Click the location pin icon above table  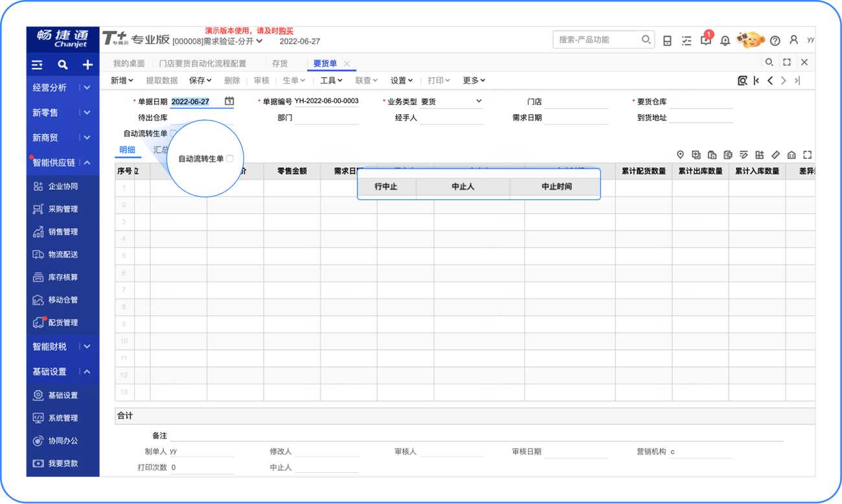[680, 155]
